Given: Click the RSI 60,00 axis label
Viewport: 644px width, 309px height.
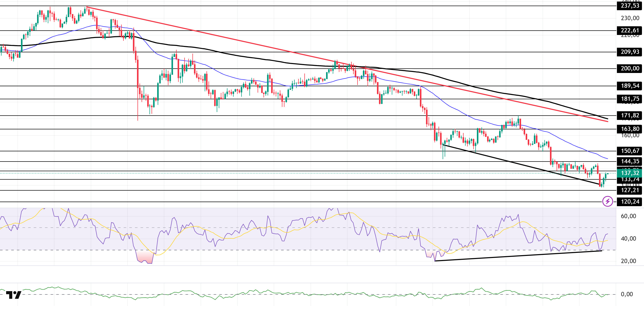Looking at the screenshot, I should pyautogui.click(x=628, y=216).
